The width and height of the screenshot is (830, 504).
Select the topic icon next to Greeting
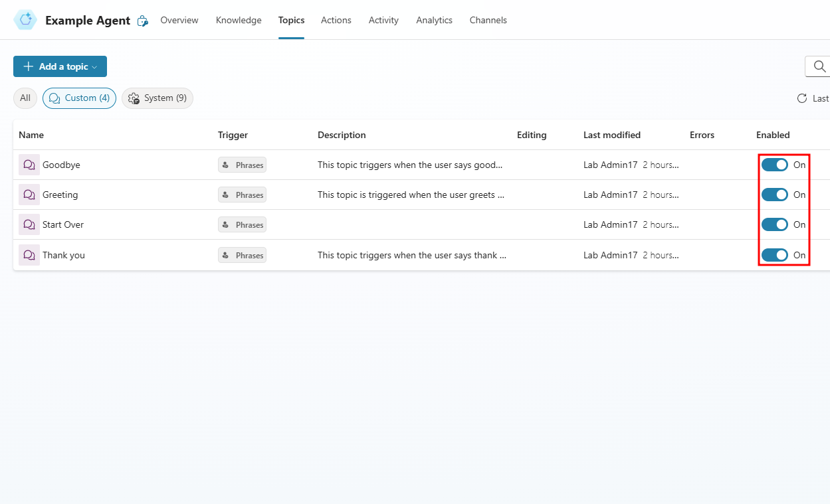click(x=29, y=194)
